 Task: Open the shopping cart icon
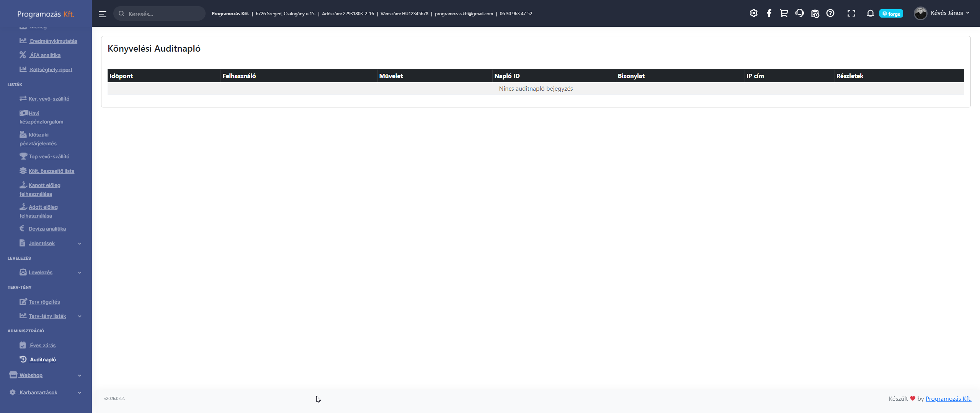[x=784, y=13]
